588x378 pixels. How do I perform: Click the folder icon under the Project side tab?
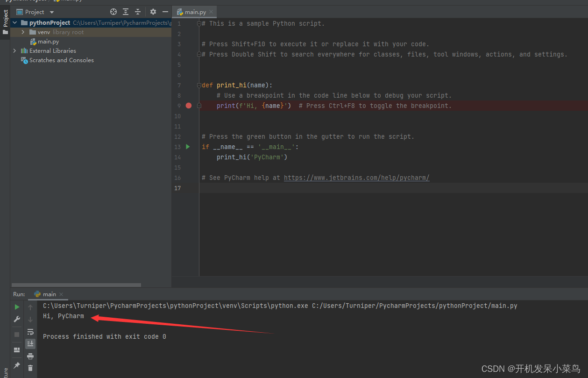(x=5, y=32)
